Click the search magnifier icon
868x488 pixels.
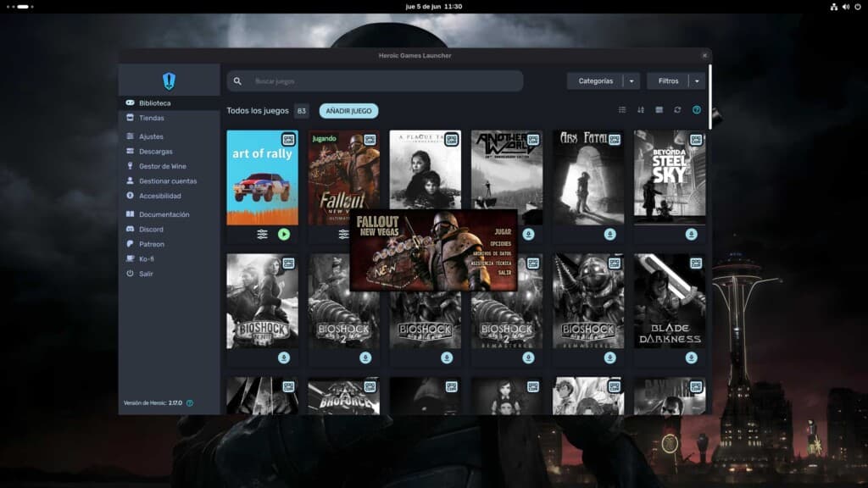click(x=237, y=81)
